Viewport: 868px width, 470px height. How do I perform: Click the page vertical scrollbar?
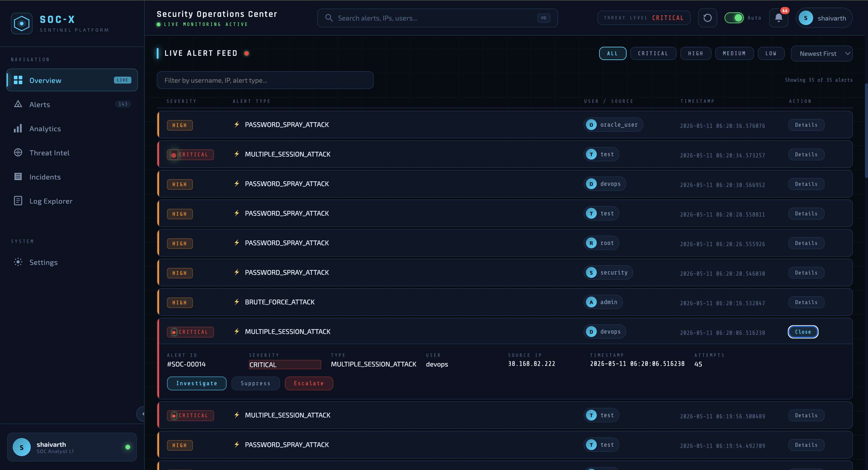click(866, 132)
